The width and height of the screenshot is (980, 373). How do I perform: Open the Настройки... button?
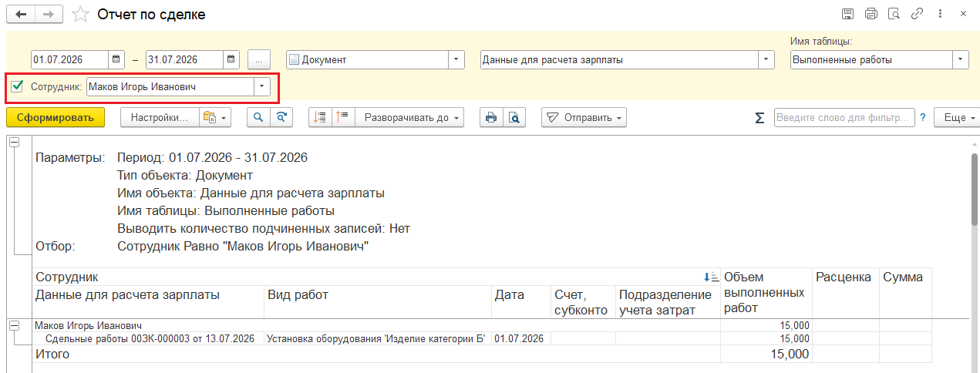point(160,117)
